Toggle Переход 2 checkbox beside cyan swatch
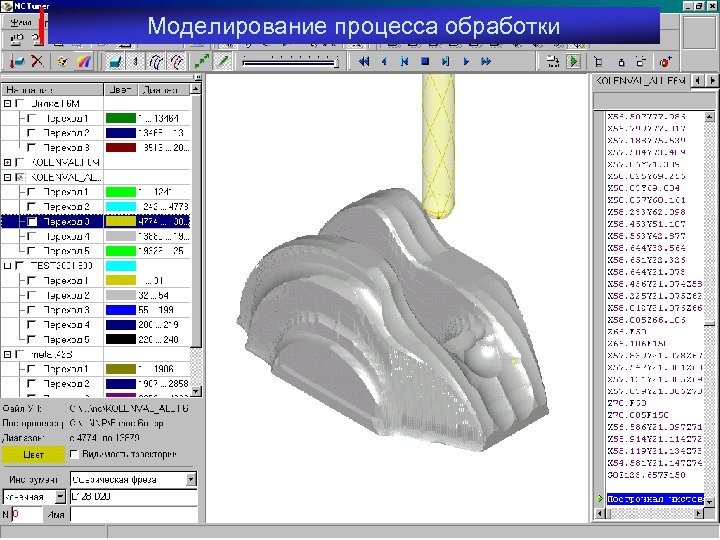The height and width of the screenshot is (540, 720). pos(32,207)
